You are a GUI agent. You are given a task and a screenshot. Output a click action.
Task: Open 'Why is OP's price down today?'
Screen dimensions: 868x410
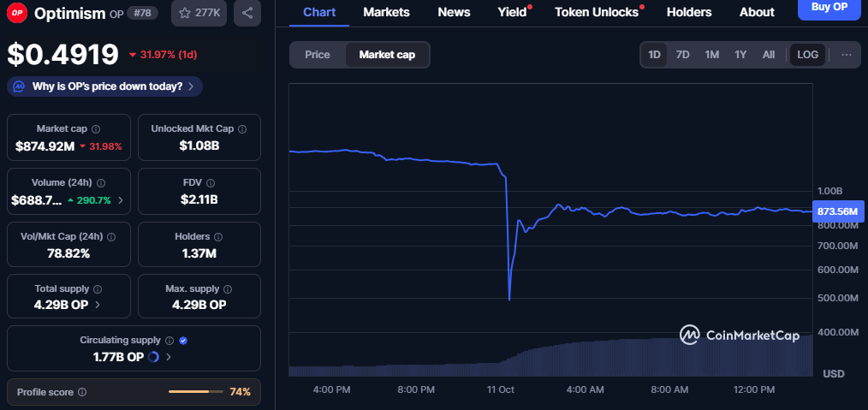point(104,86)
